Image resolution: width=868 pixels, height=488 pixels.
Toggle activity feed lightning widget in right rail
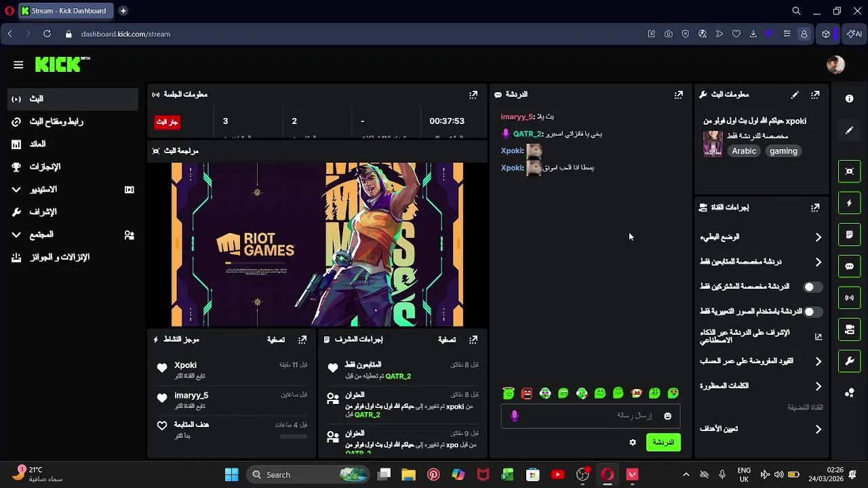849,203
